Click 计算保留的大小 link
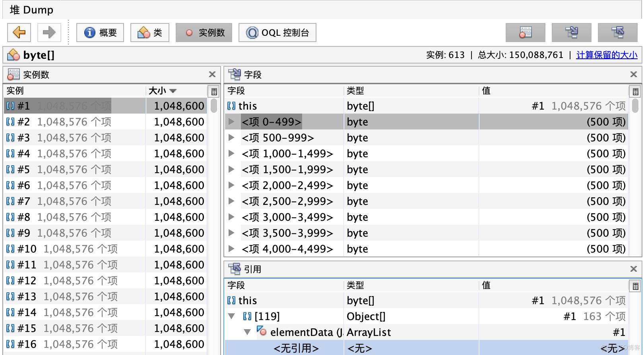 click(x=607, y=55)
